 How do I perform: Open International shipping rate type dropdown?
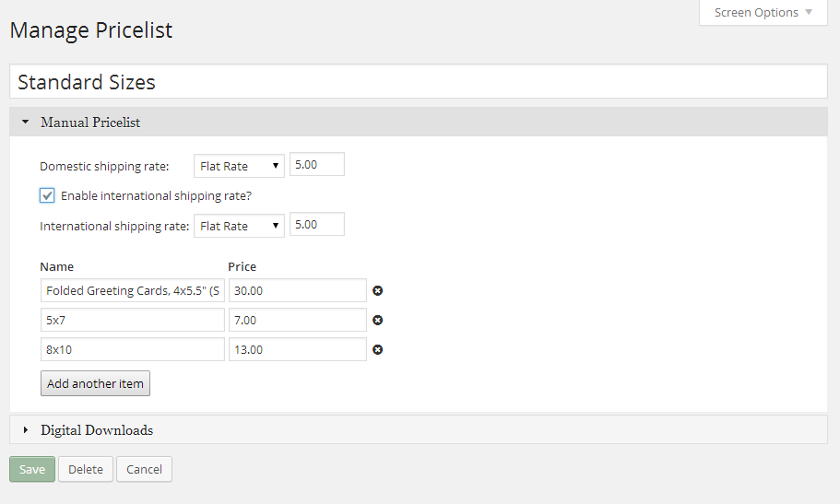239,226
